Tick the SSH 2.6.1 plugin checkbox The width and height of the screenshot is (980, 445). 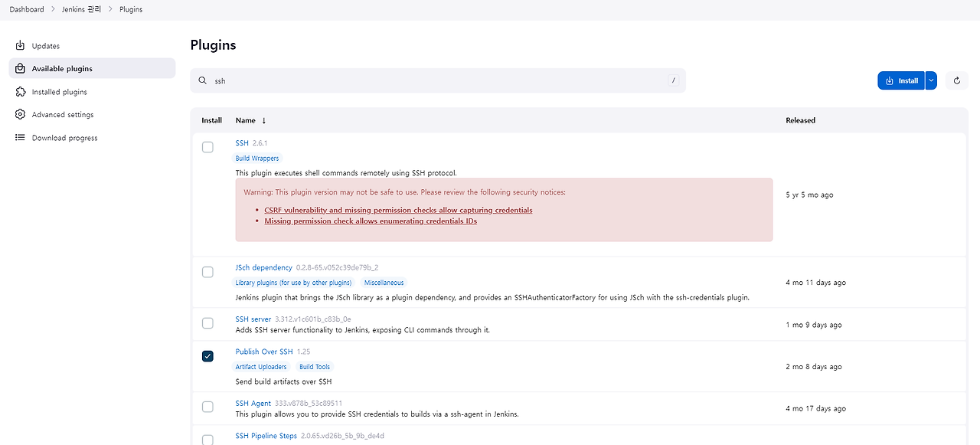[207, 147]
